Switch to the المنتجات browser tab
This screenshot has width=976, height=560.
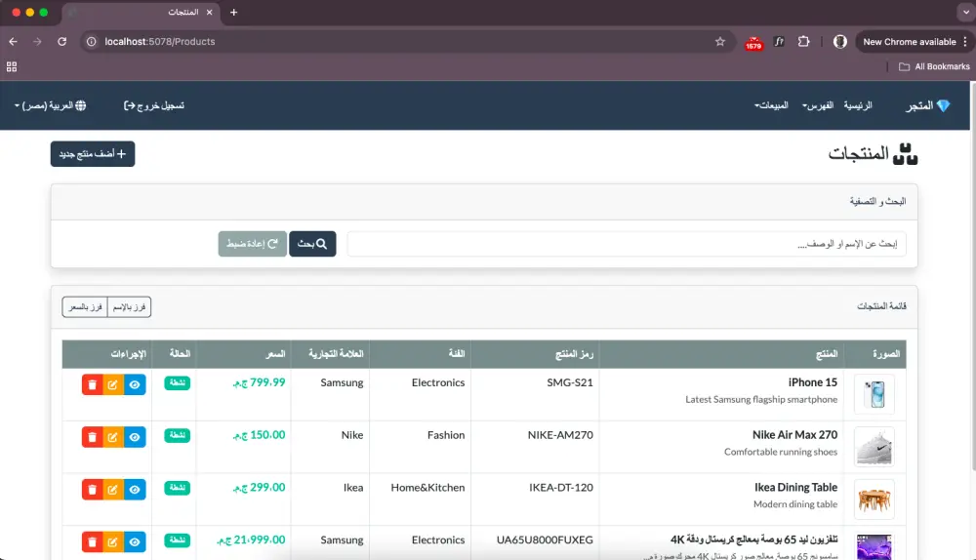(141, 13)
